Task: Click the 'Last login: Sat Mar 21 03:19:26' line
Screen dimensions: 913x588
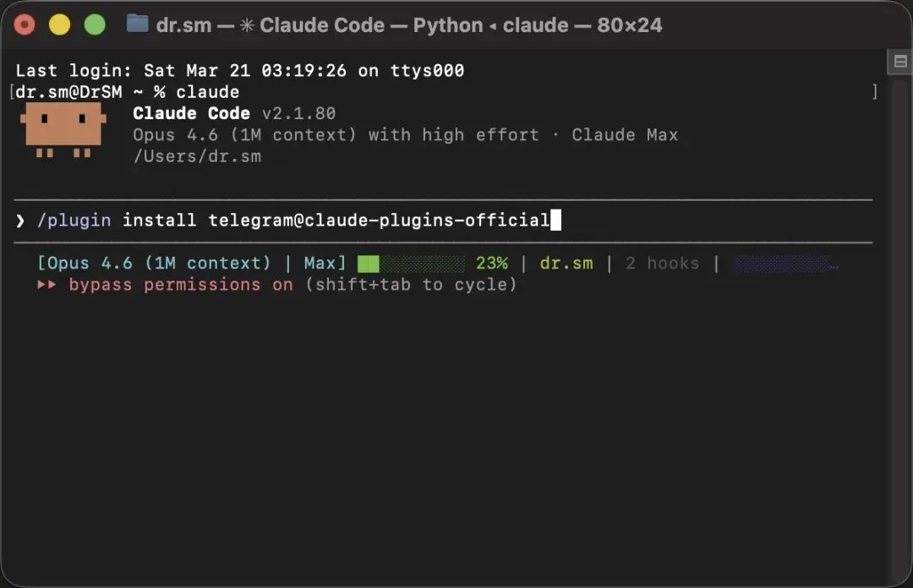Action: 240,70
